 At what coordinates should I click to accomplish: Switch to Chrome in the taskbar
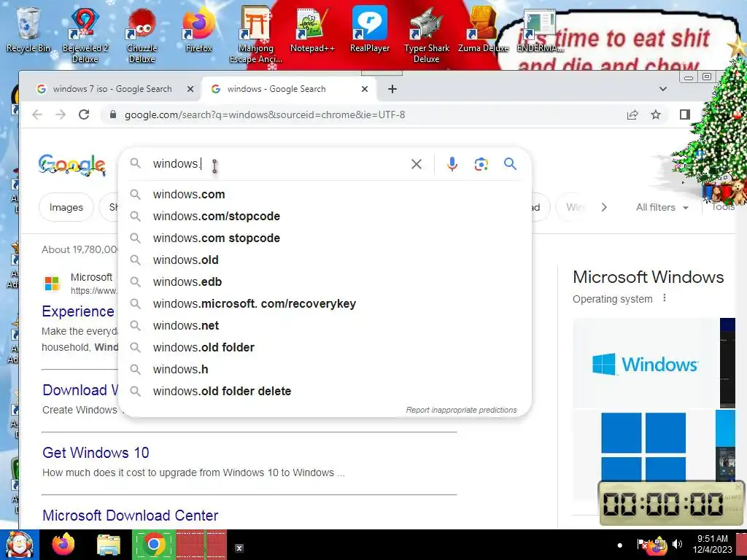(x=153, y=545)
